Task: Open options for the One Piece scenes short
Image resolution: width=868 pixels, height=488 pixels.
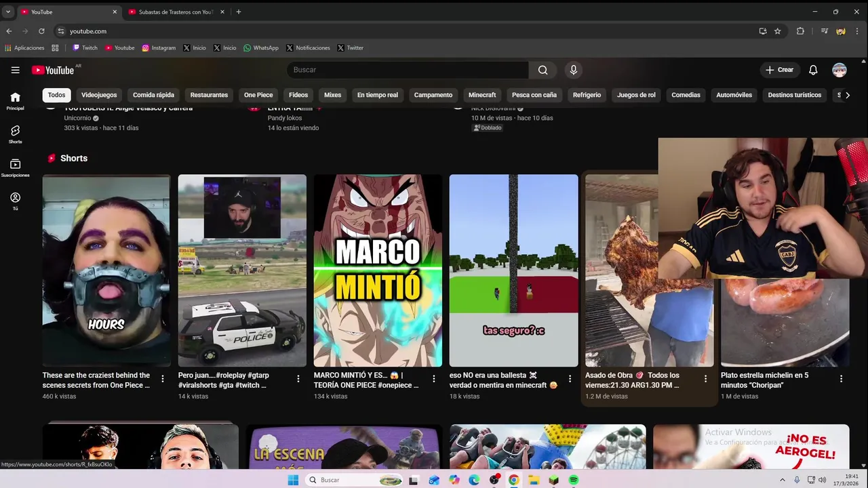Action: (163, 379)
